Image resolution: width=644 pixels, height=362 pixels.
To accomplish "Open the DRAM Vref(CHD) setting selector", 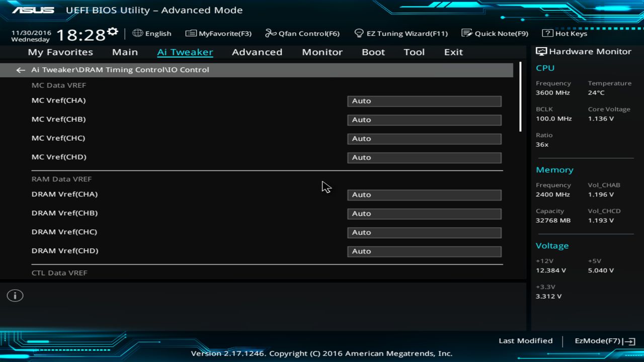I will click(x=424, y=251).
